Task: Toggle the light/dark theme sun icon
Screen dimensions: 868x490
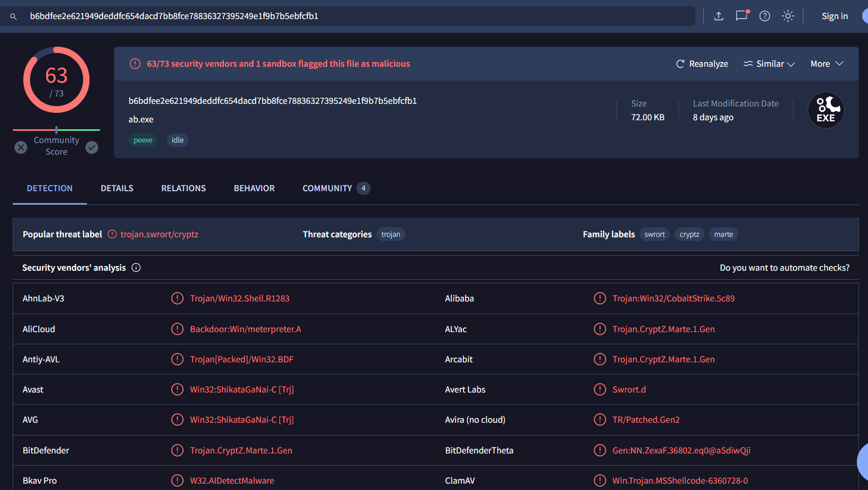Action: pos(788,16)
